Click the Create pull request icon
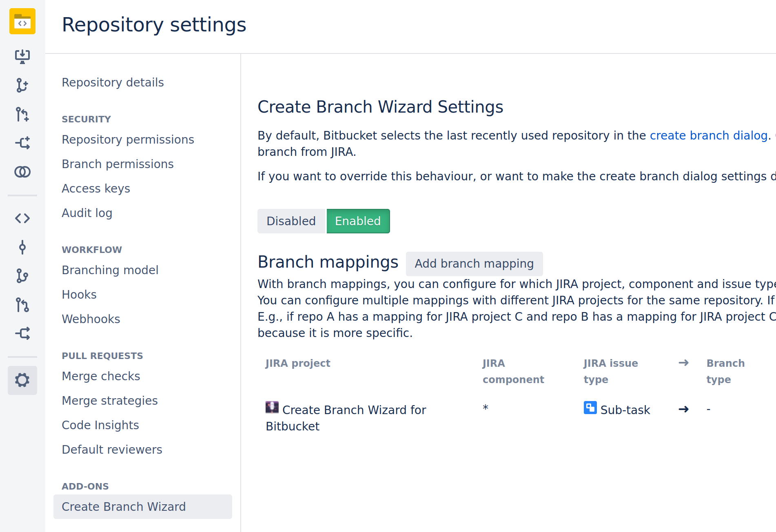 tap(22, 114)
